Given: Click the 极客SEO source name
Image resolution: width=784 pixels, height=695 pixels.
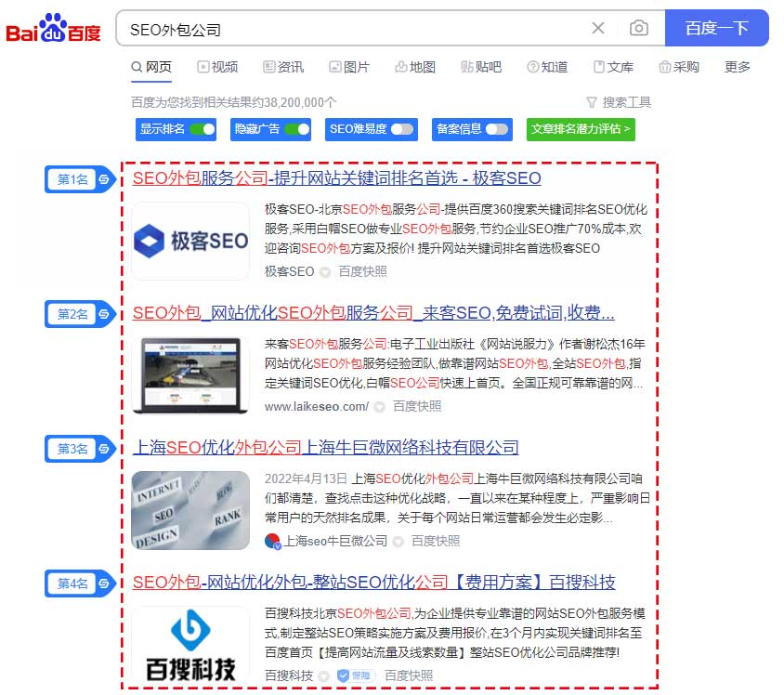Looking at the screenshot, I should click(289, 272).
